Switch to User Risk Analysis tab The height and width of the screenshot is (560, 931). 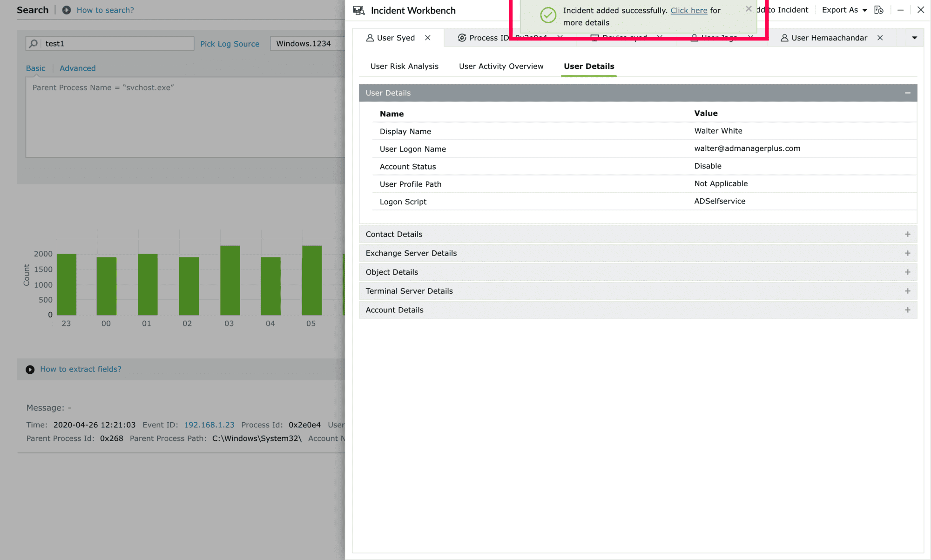404,66
